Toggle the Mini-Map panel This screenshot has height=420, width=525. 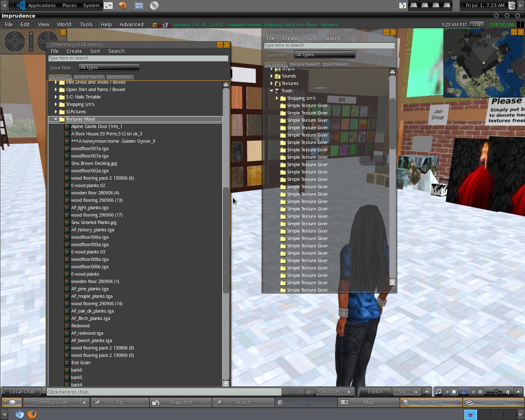(x=431, y=402)
